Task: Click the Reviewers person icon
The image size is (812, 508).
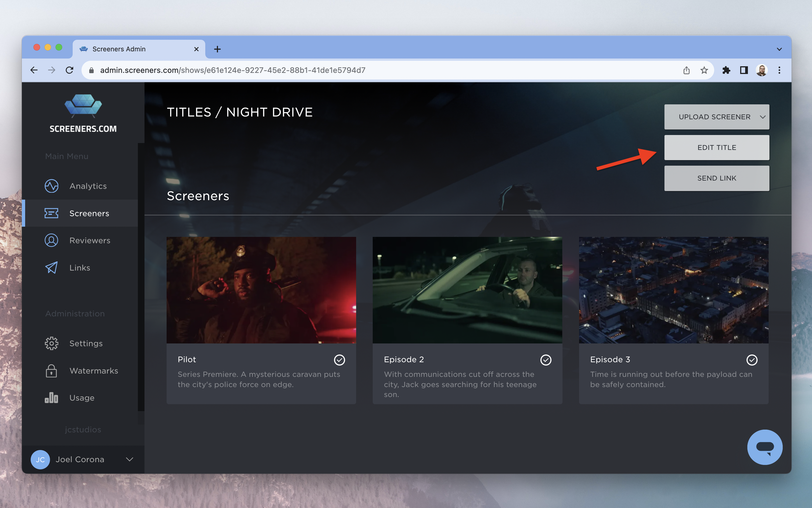Action: coord(51,240)
